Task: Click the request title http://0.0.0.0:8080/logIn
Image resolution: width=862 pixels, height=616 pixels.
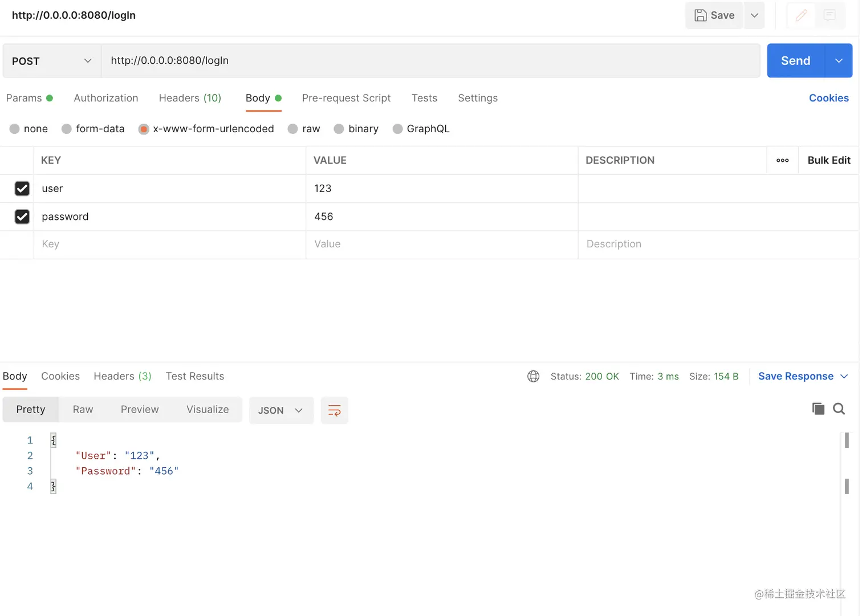Action: (74, 15)
